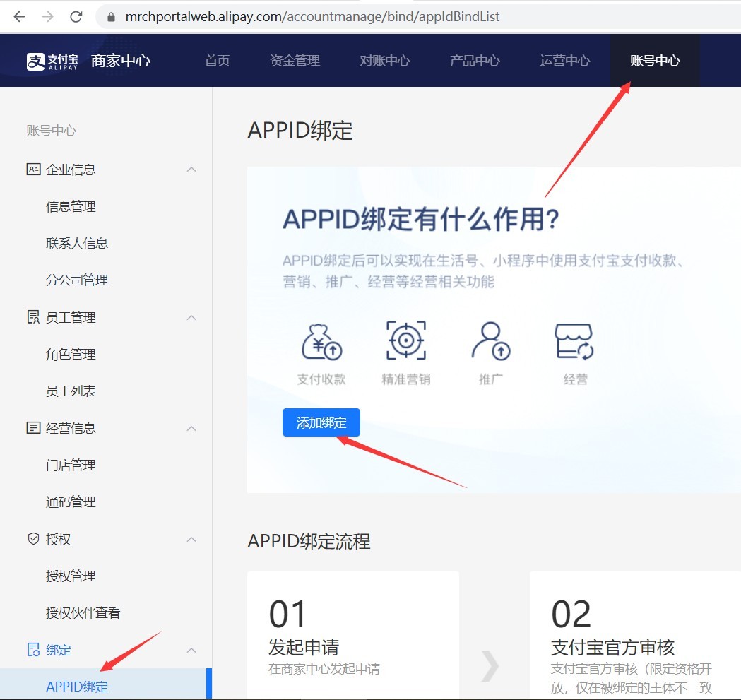Click the 经营 storefront icon
741x700 pixels.
[x=576, y=340]
